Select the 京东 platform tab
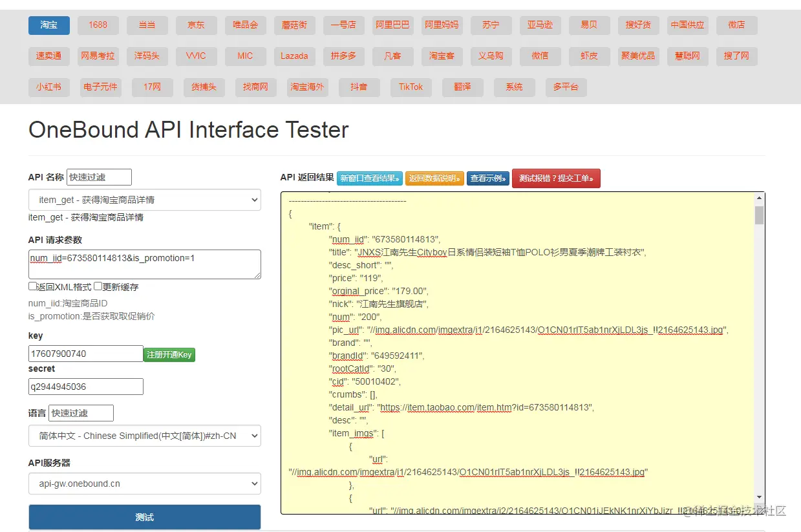The width and height of the screenshot is (801, 532). [197, 25]
